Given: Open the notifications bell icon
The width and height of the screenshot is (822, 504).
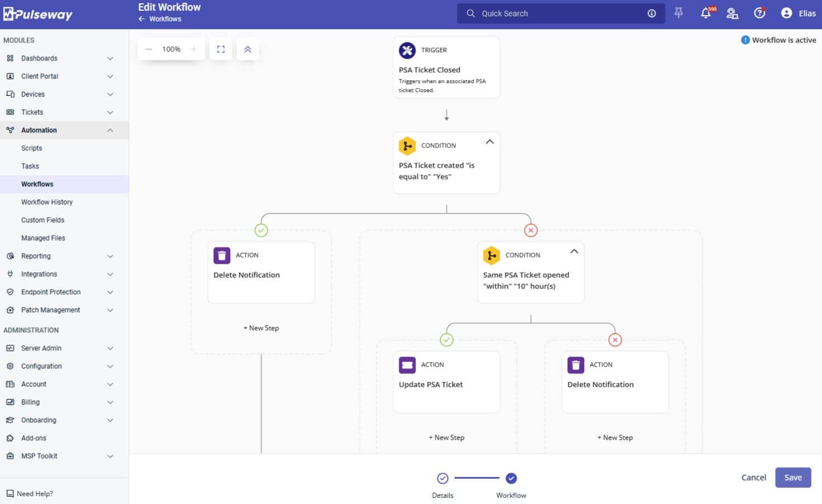Looking at the screenshot, I should [706, 13].
